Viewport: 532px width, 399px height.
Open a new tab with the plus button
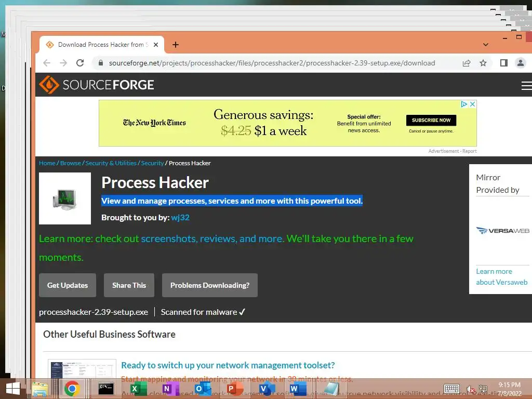click(x=176, y=45)
